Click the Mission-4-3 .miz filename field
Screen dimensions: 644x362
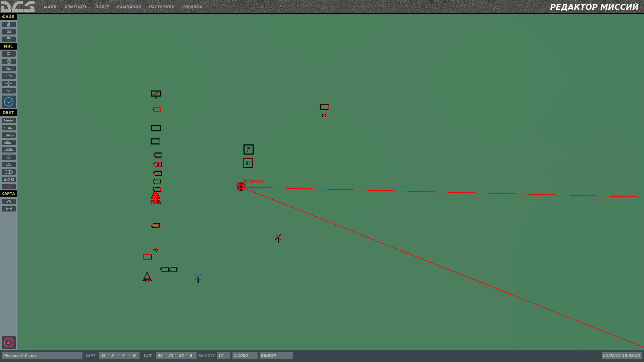(x=42, y=356)
